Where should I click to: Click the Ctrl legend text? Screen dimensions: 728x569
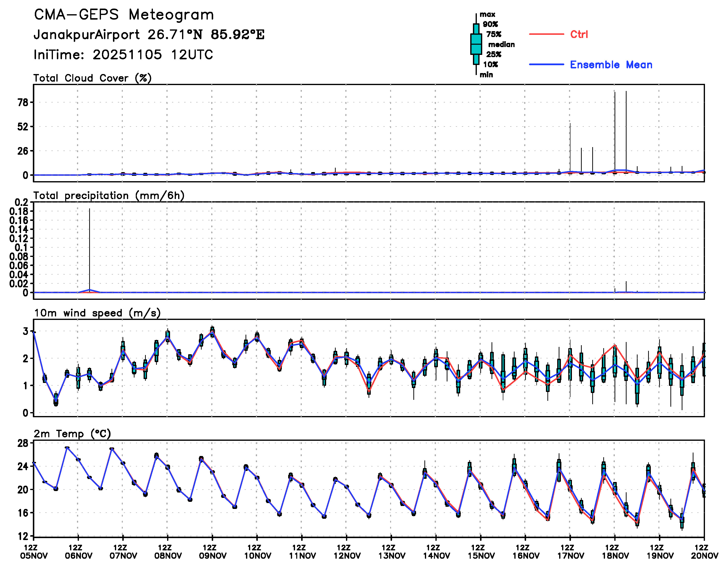click(x=579, y=34)
